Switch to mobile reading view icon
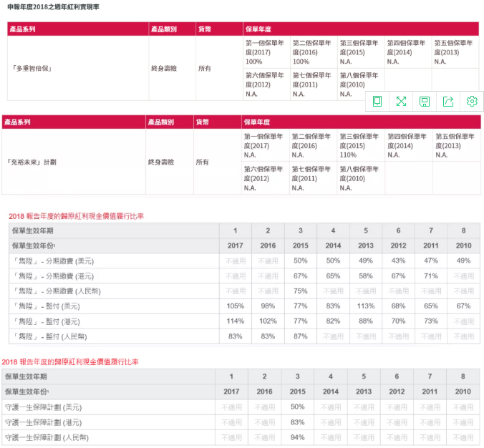The height and width of the screenshot is (448, 484). pos(377,101)
